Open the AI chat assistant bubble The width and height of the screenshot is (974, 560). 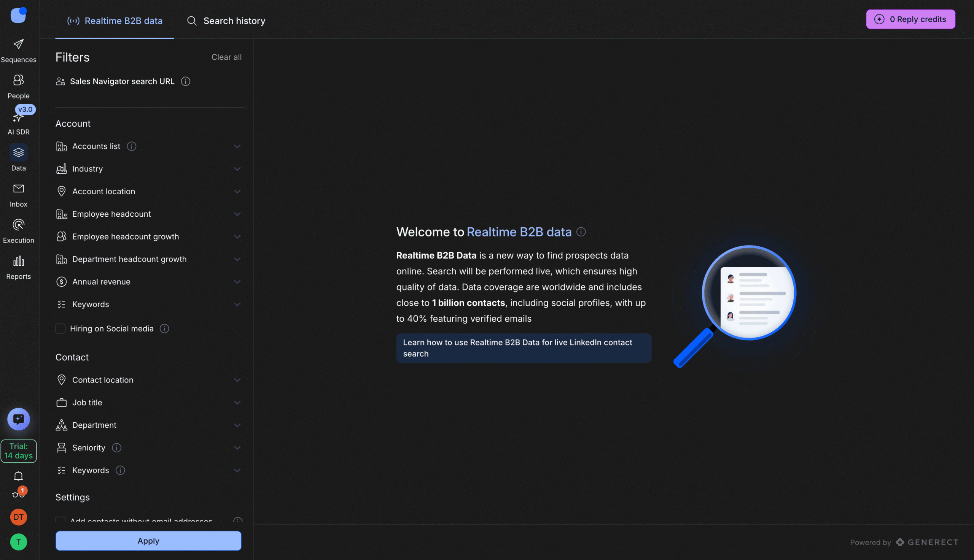tap(19, 419)
